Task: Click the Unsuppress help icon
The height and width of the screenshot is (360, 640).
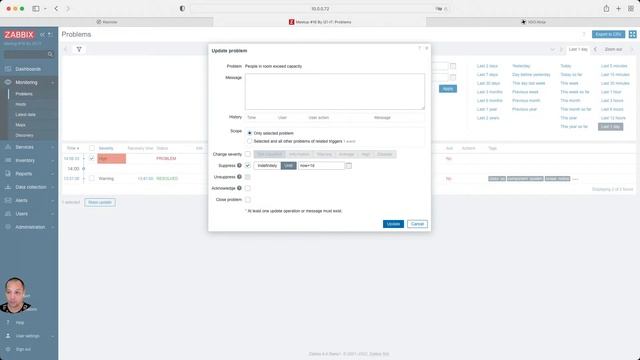Action: tap(239, 177)
